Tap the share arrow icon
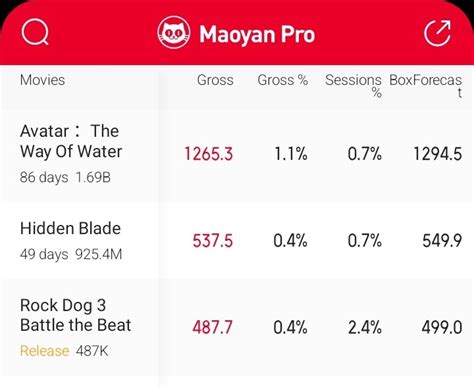Viewport: 474px width, 388px height. tap(438, 33)
